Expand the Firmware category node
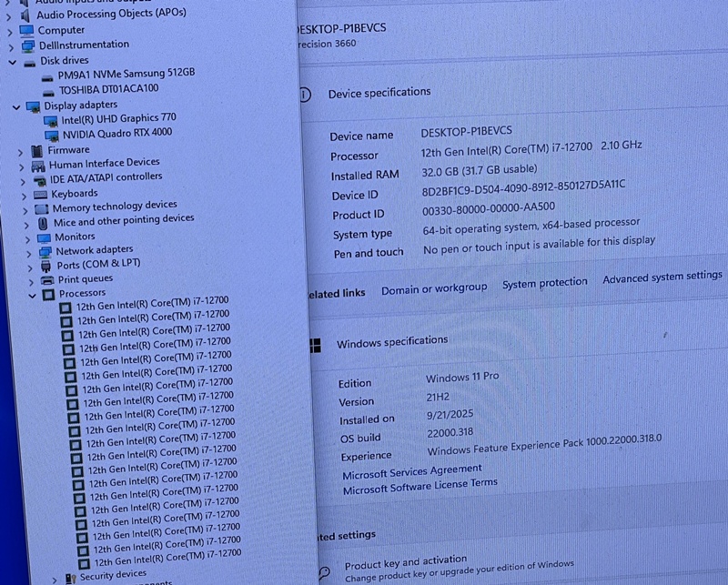The image size is (728, 585). pyautogui.click(x=20, y=151)
